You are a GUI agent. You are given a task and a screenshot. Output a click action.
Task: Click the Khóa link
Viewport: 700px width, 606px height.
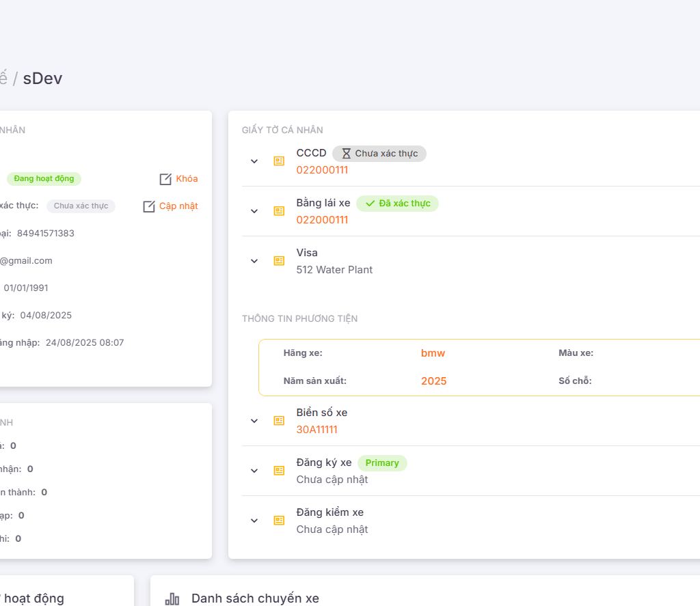(187, 179)
